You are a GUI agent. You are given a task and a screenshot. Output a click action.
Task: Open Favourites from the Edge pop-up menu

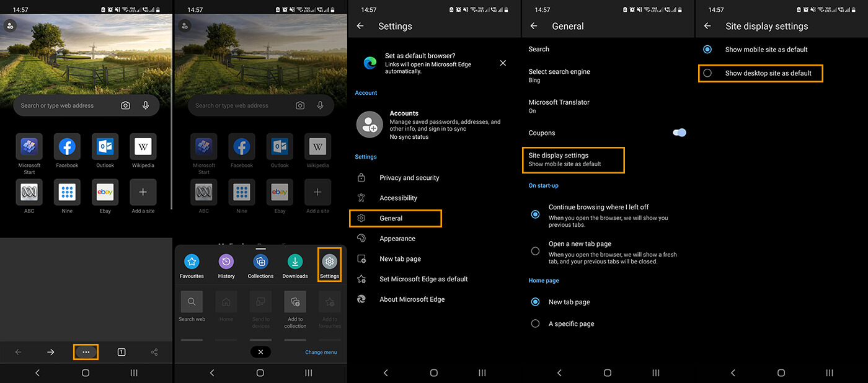[192, 266]
